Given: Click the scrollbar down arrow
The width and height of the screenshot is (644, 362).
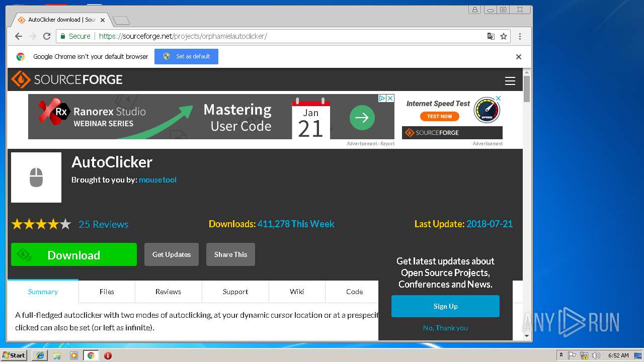Looking at the screenshot, I should pyautogui.click(x=527, y=336).
